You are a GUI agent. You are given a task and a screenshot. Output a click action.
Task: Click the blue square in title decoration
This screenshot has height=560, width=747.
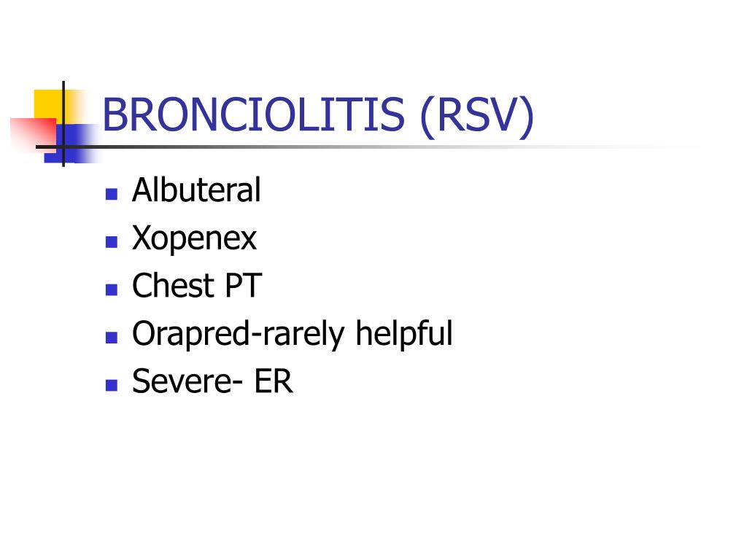tap(71, 144)
